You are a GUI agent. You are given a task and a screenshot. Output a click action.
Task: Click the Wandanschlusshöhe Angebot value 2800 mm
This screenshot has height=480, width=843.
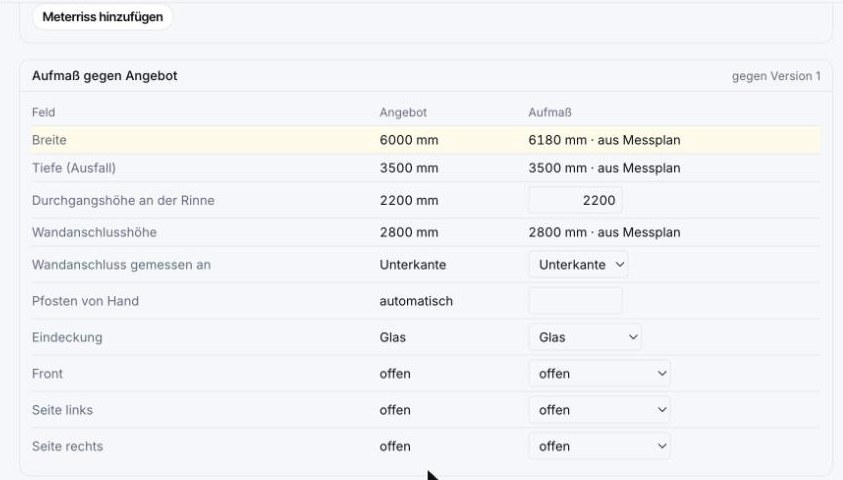pyautogui.click(x=409, y=232)
